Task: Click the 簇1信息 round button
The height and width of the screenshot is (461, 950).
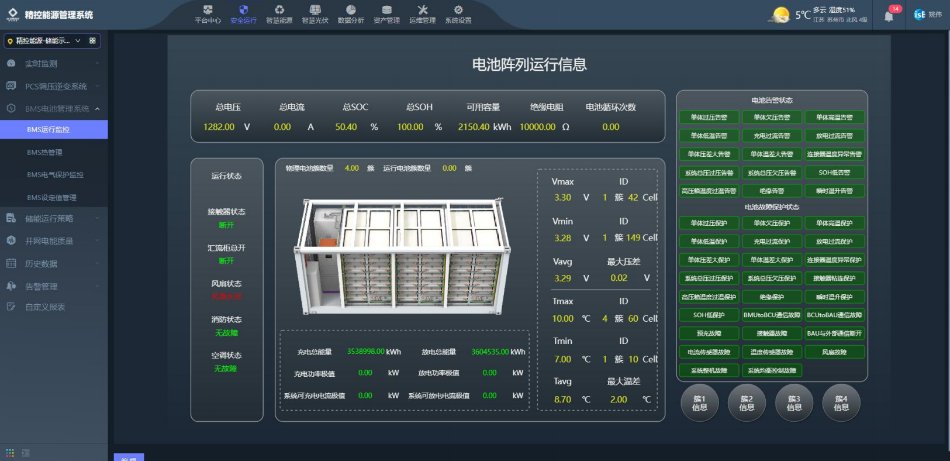Action: tap(699, 403)
